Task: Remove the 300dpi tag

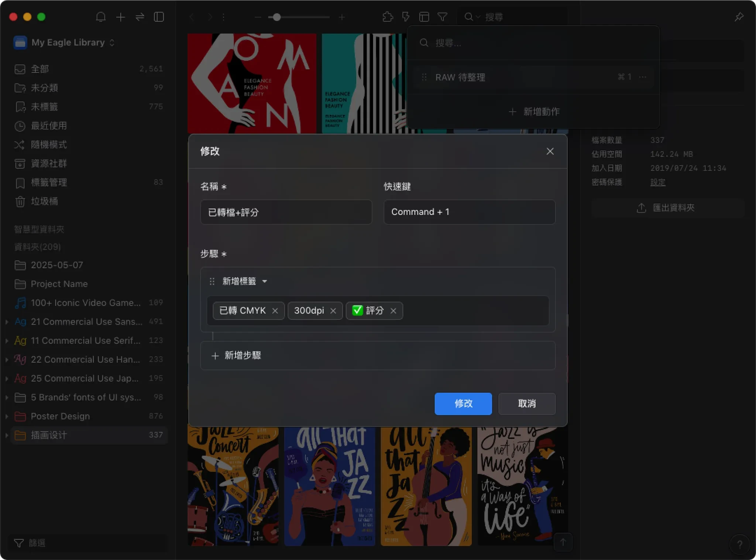Action: click(x=333, y=311)
